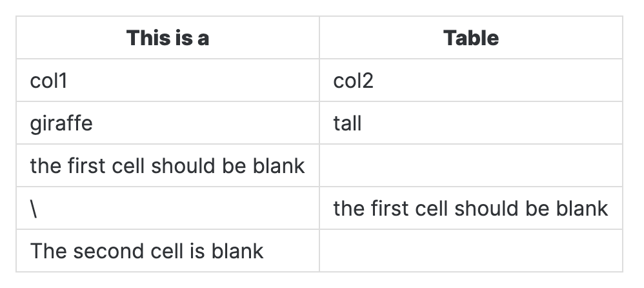Click left-column cell "the first cell should be blank"
This screenshot has height=288, width=644.
click(167, 166)
